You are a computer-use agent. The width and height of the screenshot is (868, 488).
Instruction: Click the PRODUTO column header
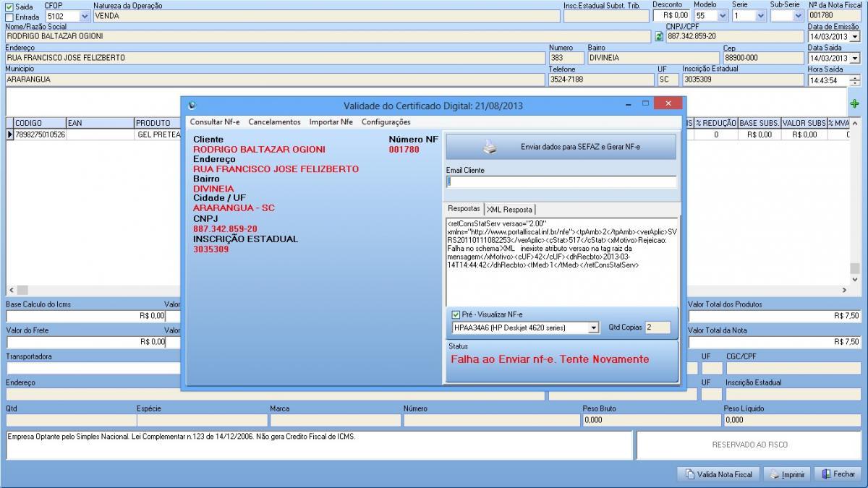(157, 123)
